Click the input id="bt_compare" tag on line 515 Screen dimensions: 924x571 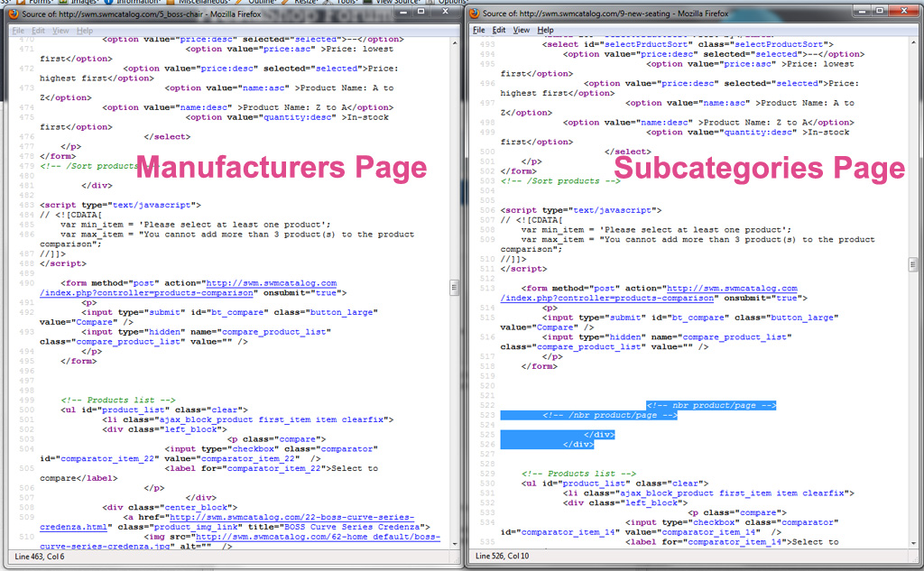[670, 322]
